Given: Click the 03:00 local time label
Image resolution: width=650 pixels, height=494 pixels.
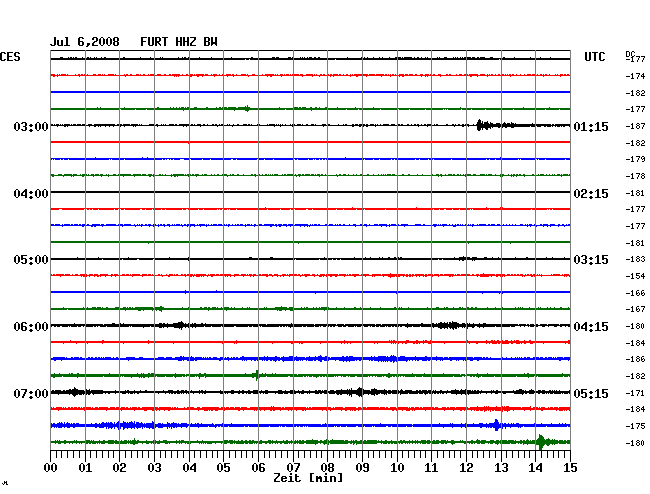Looking at the screenshot, I should (31, 127).
